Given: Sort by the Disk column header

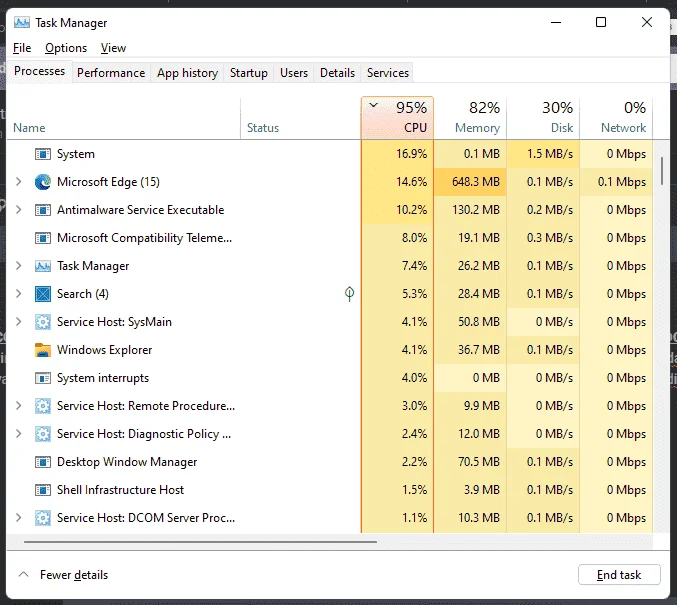Looking at the screenshot, I should point(543,118).
